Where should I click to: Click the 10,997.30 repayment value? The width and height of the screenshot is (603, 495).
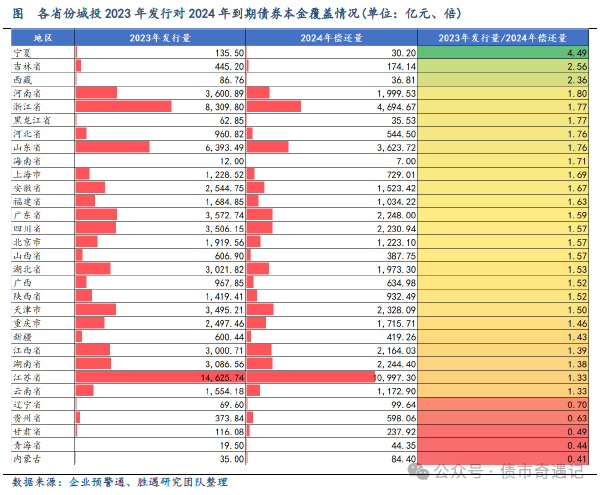click(x=395, y=378)
